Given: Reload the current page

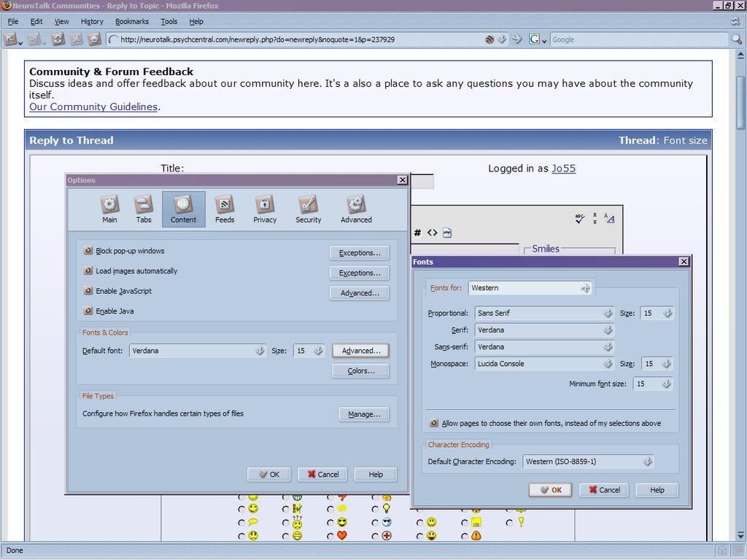Looking at the screenshot, I should [x=58, y=39].
